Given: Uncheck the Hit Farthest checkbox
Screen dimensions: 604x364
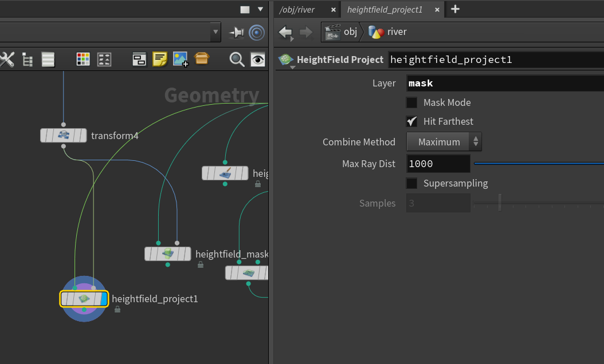Looking at the screenshot, I should (x=412, y=121).
